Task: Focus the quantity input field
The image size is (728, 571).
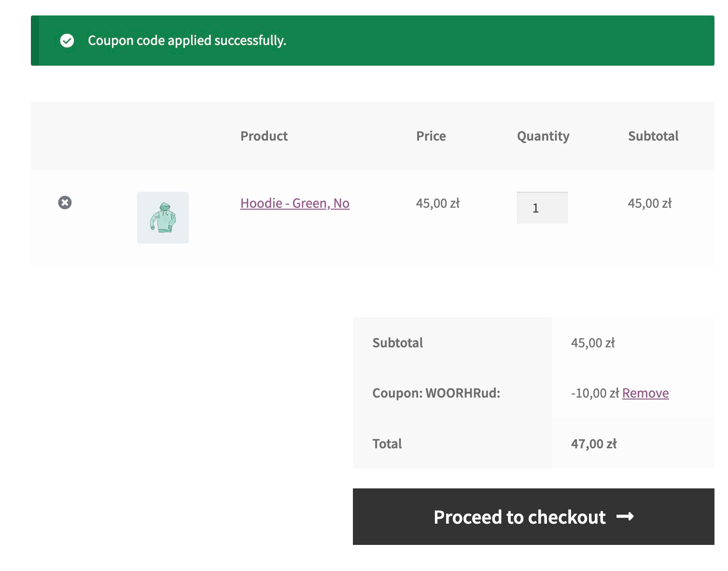Action: point(542,208)
